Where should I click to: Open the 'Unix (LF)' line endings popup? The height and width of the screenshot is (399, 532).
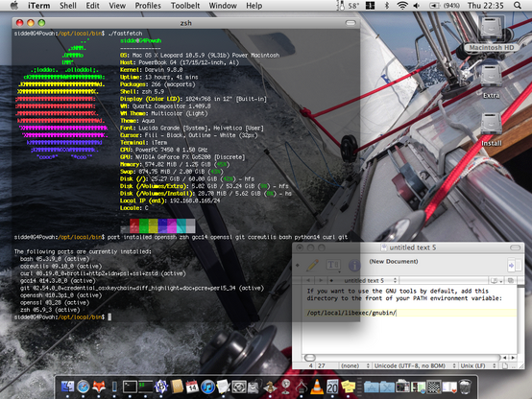point(477,366)
